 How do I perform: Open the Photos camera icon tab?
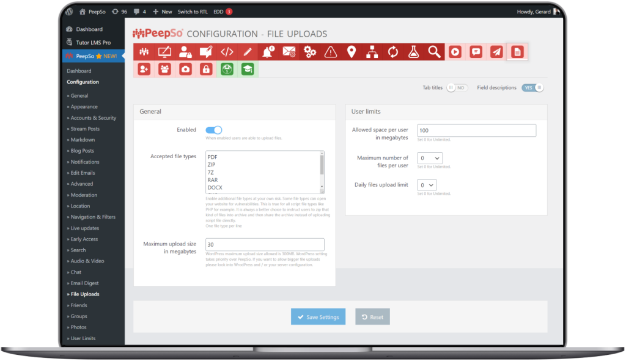coord(185,69)
